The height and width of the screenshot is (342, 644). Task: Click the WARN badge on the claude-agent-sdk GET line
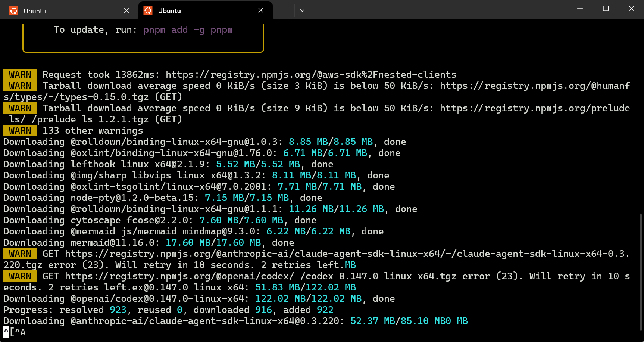pyautogui.click(x=20, y=254)
